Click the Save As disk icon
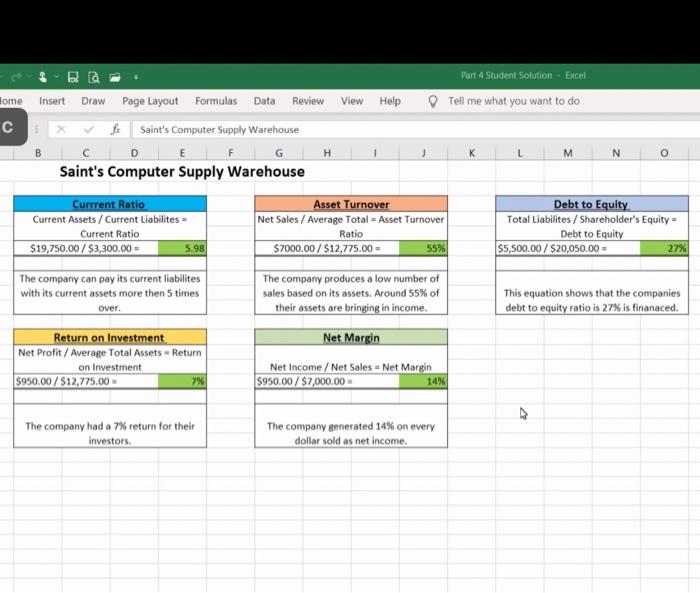This screenshot has height=593, width=700. tap(73, 77)
